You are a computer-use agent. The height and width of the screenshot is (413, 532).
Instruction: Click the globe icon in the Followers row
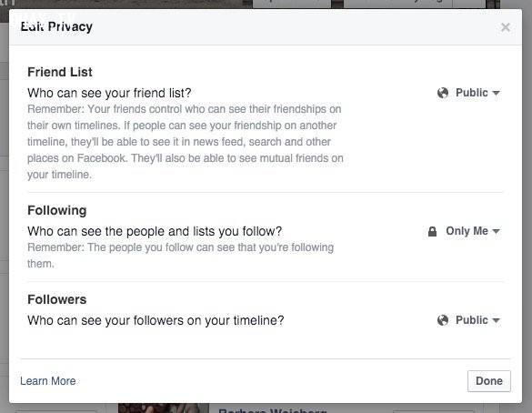[x=443, y=320]
